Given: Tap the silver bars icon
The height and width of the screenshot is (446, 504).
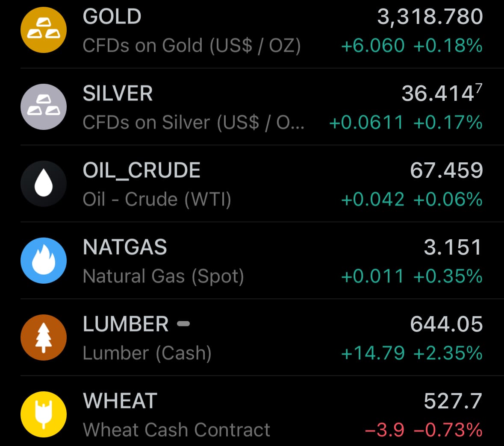Looking at the screenshot, I should point(44,107).
